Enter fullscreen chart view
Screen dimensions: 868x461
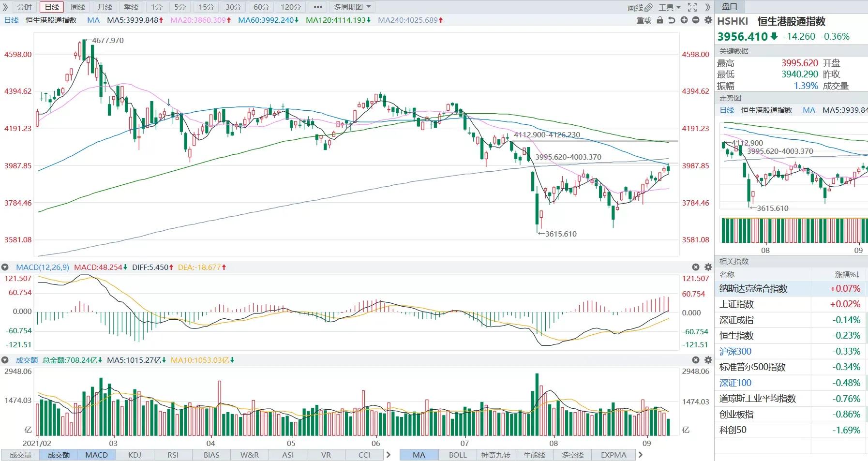click(x=692, y=7)
